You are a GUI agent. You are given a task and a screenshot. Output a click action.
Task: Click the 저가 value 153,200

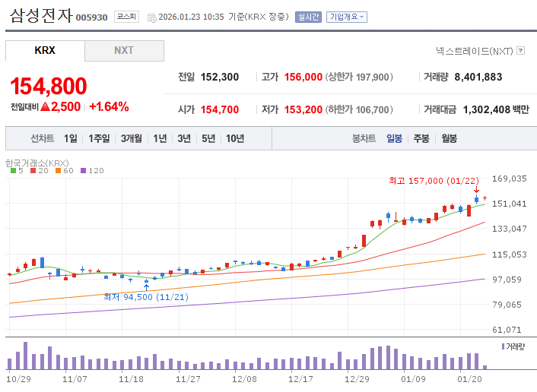coord(303,109)
